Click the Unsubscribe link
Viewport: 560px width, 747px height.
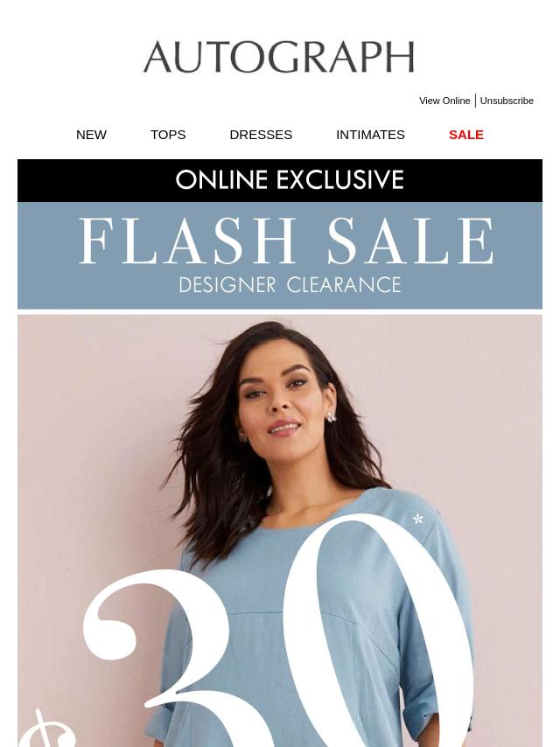pos(507,101)
